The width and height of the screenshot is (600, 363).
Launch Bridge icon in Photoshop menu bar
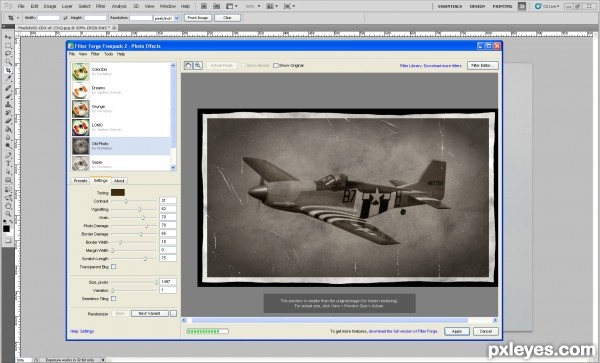204,6
